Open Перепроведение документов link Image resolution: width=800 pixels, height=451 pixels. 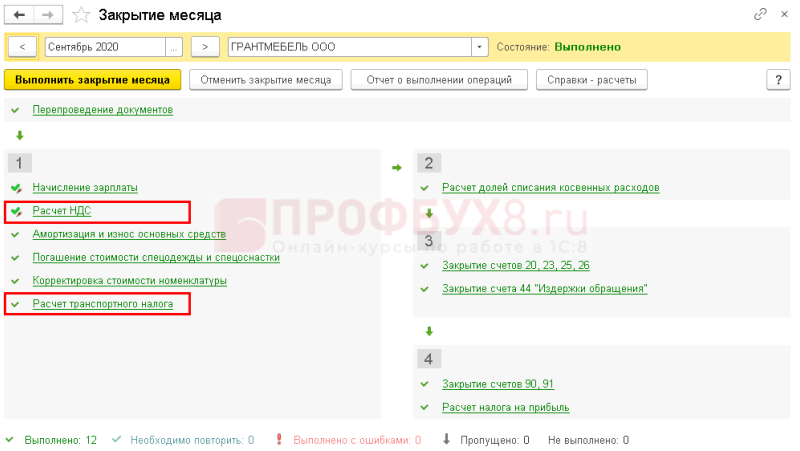103,110
